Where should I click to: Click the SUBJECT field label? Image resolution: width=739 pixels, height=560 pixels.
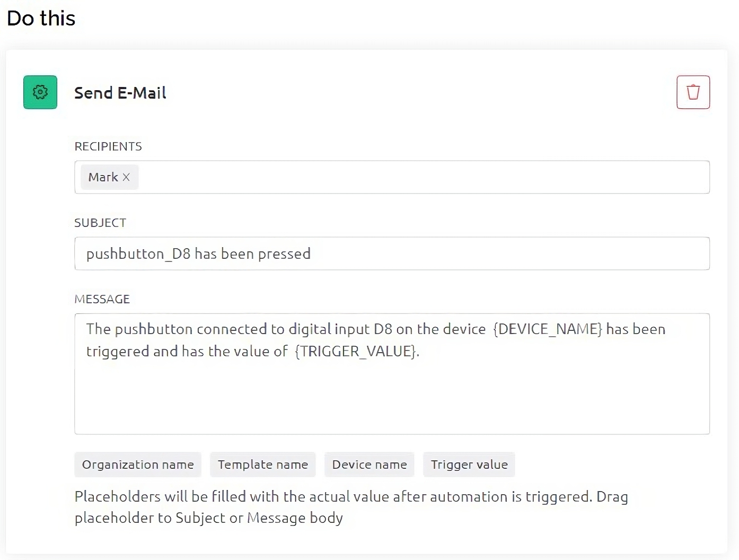pyautogui.click(x=100, y=223)
